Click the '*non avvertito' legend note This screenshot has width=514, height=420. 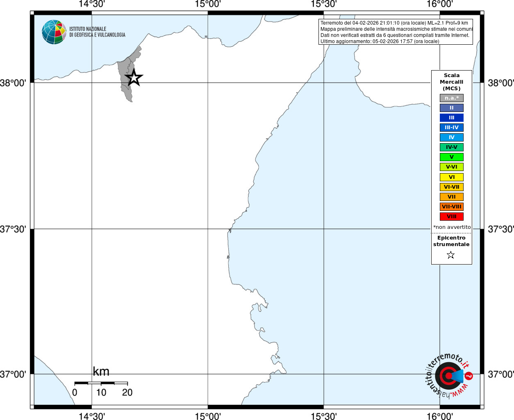(452, 227)
